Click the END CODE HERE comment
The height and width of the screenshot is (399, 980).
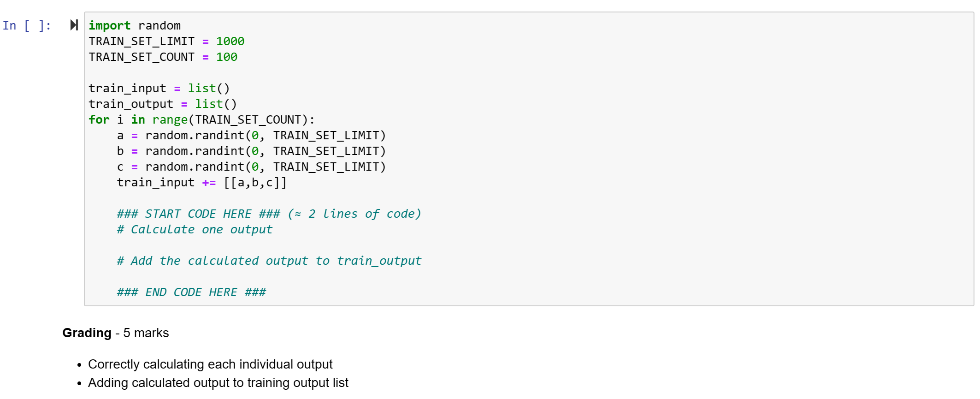click(x=191, y=292)
